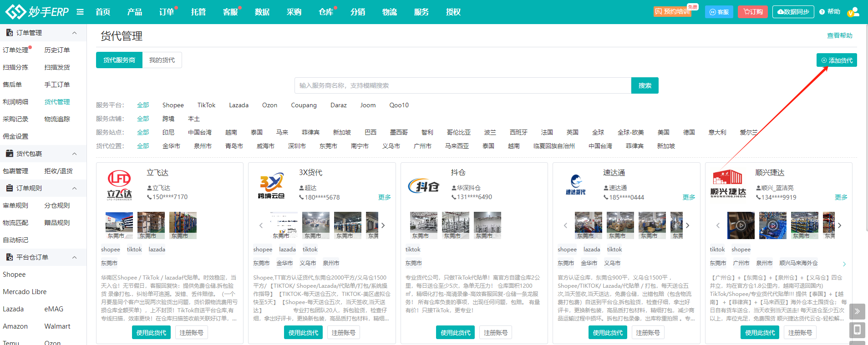Collapse the 订单规则 sidebar section
The image size is (868, 345).
pos(75,188)
